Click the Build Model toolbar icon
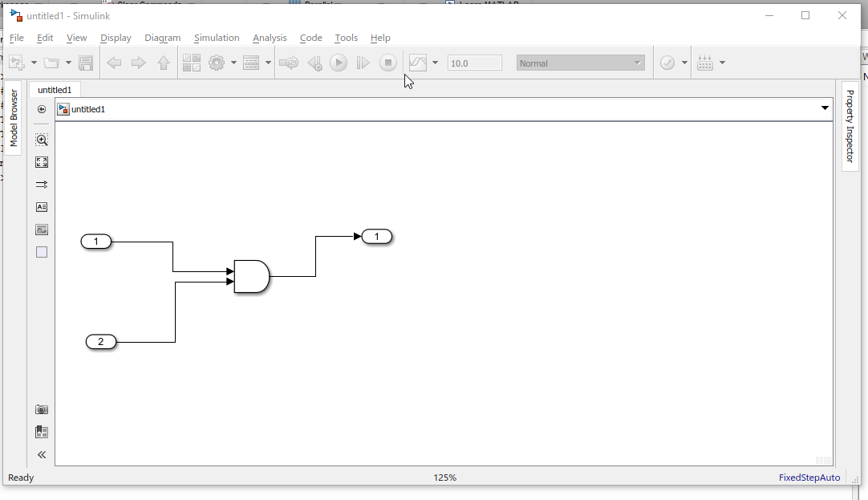This screenshot has width=868, height=500. [x=705, y=63]
